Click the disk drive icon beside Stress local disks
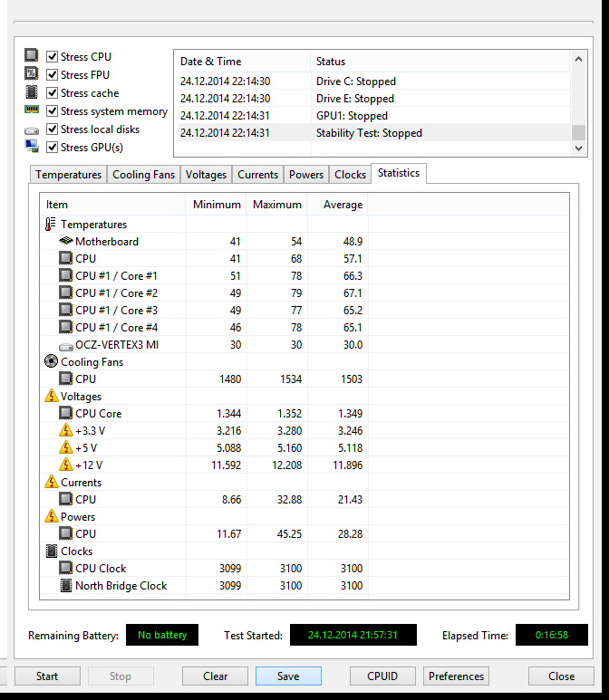This screenshot has height=700, width=609. tap(32, 130)
